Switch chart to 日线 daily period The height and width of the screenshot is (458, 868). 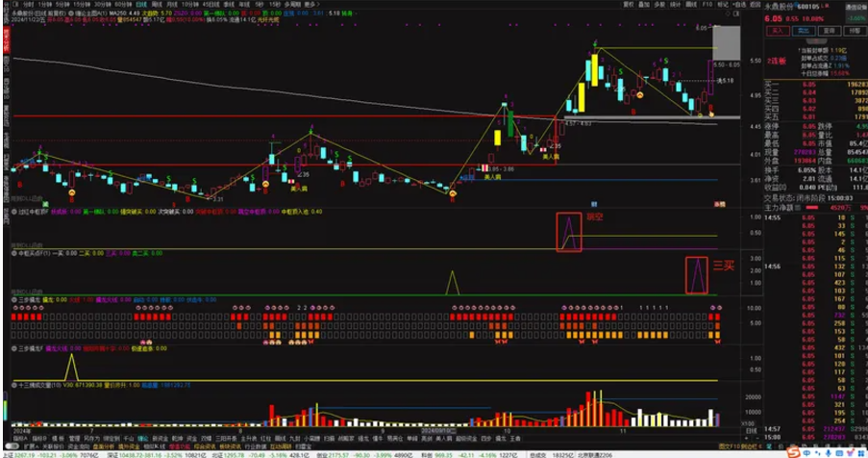coord(142,4)
